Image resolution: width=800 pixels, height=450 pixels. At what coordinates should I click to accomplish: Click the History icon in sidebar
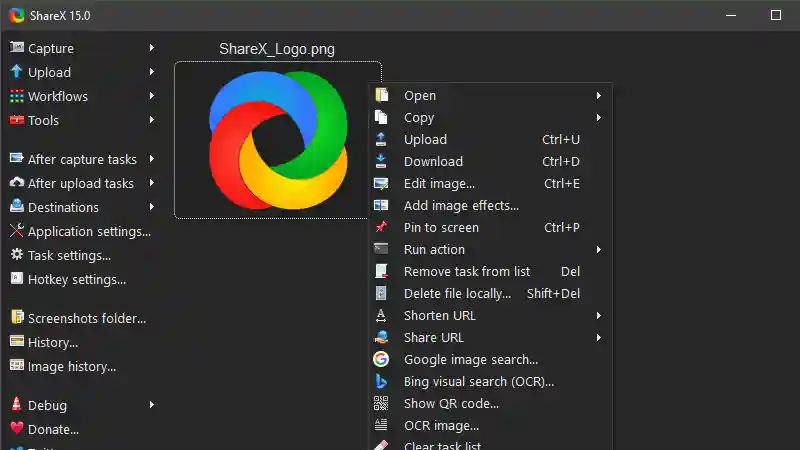click(16, 341)
